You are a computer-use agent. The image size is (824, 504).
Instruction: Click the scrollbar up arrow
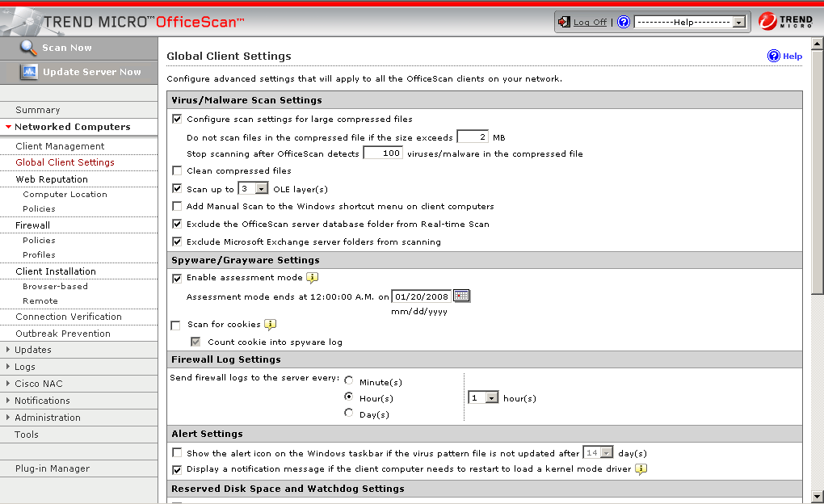817,44
